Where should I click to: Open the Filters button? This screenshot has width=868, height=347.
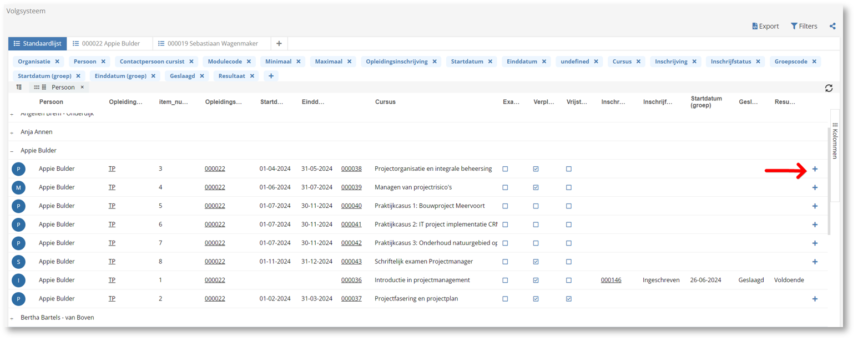tap(804, 26)
